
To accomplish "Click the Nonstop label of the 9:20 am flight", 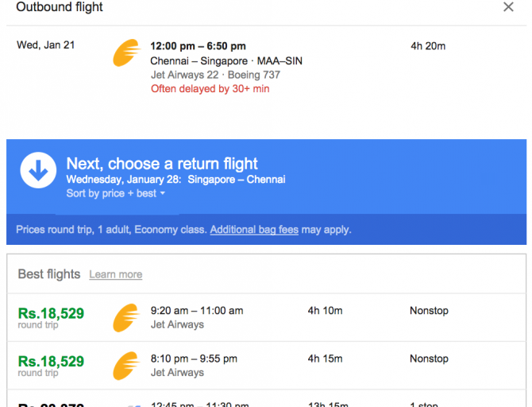I will (429, 311).
